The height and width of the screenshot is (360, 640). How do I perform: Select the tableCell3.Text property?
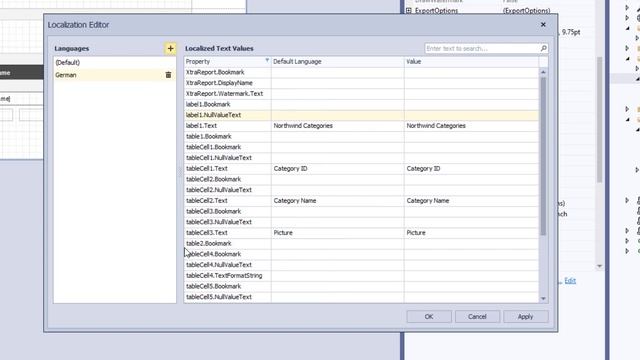point(227,233)
